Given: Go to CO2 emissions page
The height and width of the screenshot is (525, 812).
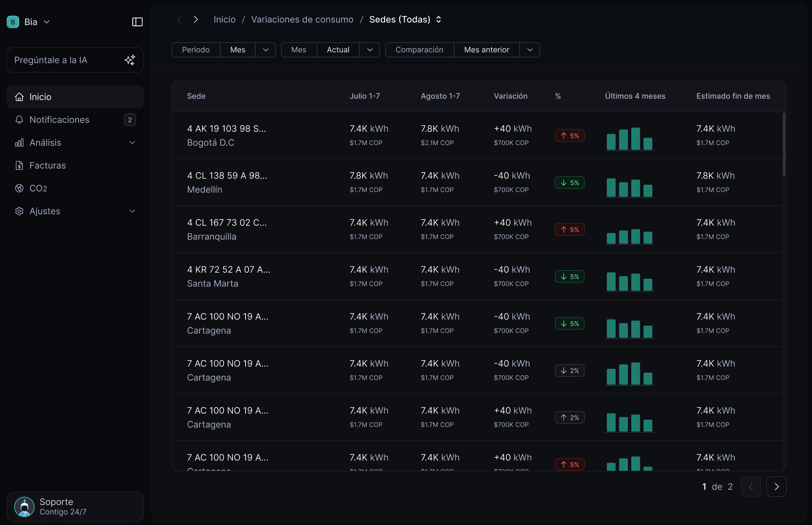Looking at the screenshot, I should 38,188.
